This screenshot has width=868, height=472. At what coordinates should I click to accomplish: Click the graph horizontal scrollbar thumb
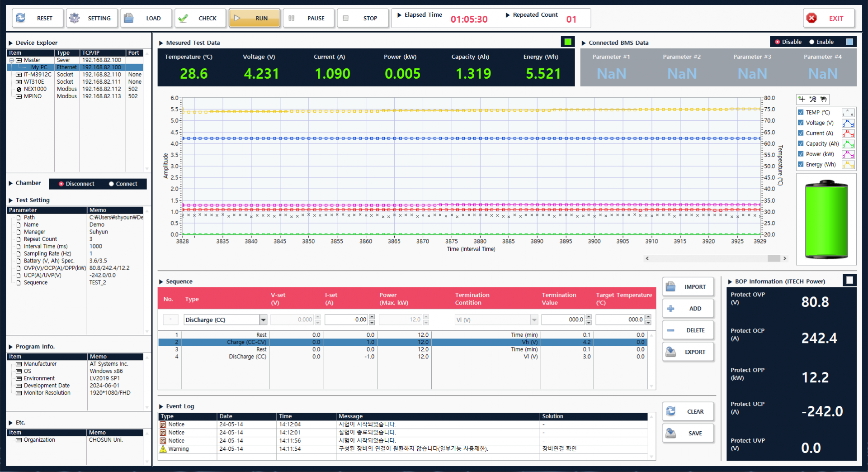tap(774, 258)
